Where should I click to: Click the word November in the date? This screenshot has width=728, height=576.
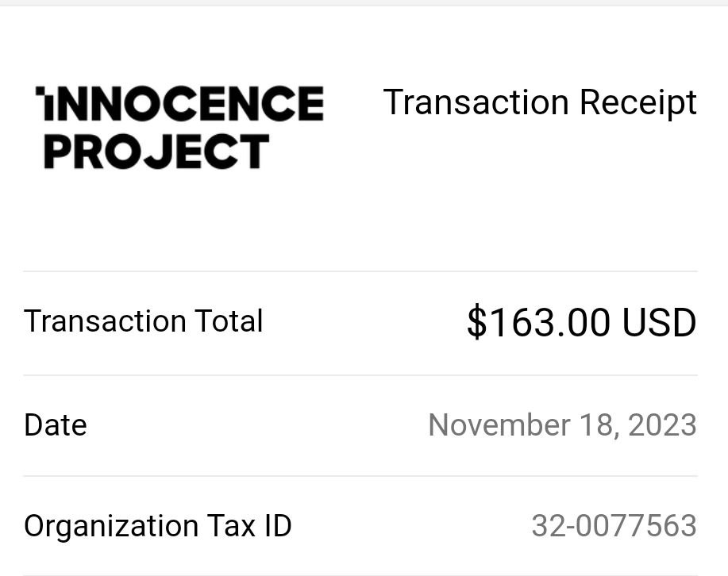499,424
